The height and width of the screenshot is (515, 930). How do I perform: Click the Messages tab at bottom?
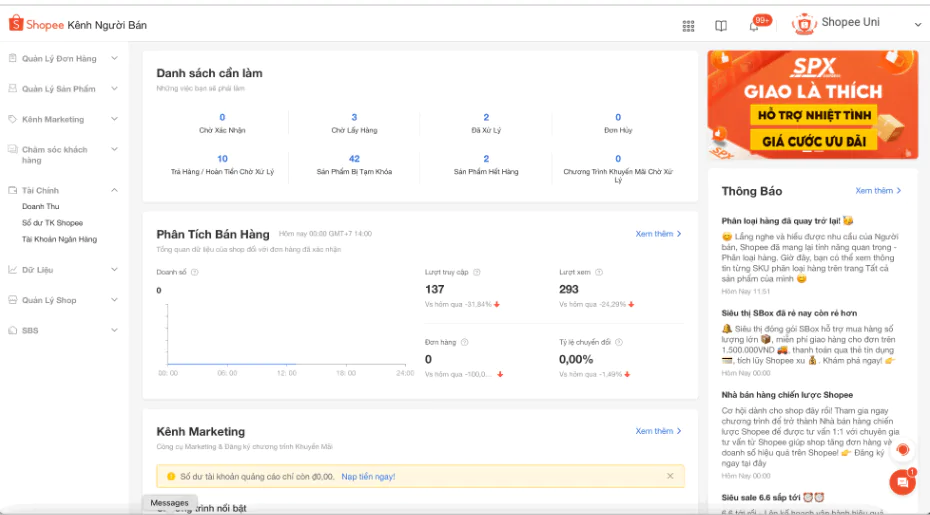point(169,503)
